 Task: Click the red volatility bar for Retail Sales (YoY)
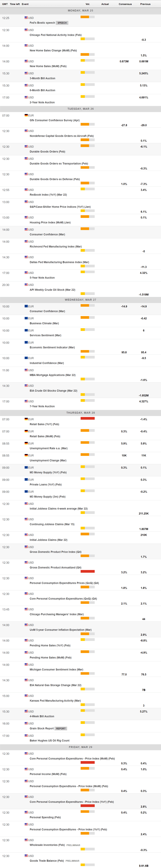87,419
